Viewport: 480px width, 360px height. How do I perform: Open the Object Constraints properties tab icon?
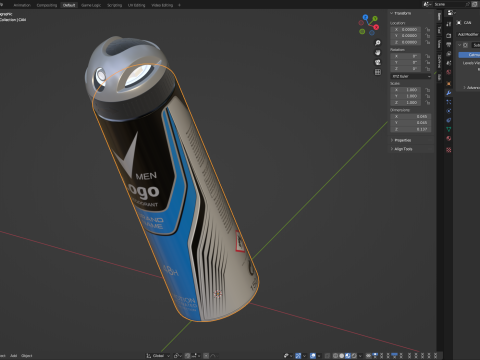pos(449,120)
